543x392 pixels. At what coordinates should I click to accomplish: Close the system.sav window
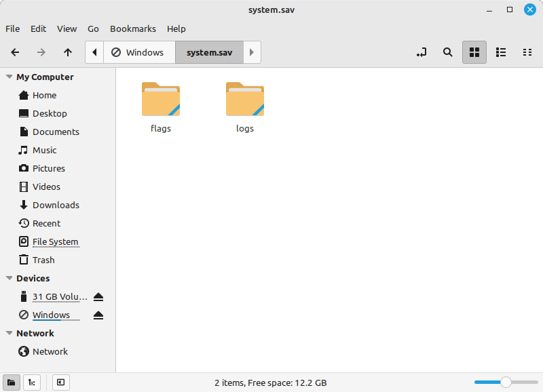(x=530, y=9)
